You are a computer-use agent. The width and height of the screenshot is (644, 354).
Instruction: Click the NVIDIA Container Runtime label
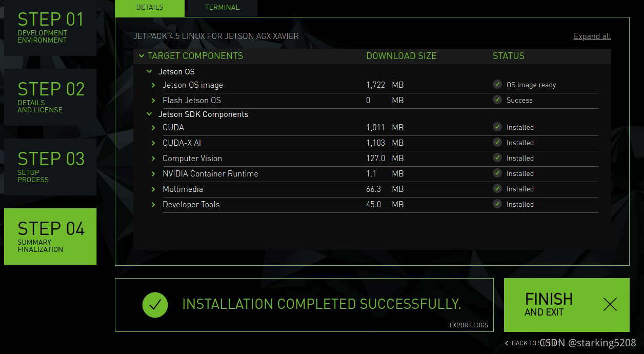click(x=210, y=174)
